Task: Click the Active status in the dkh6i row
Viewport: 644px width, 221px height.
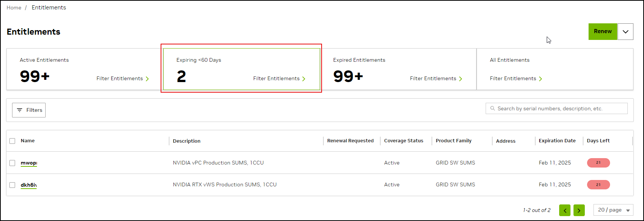Action: click(x=392, y=184)
